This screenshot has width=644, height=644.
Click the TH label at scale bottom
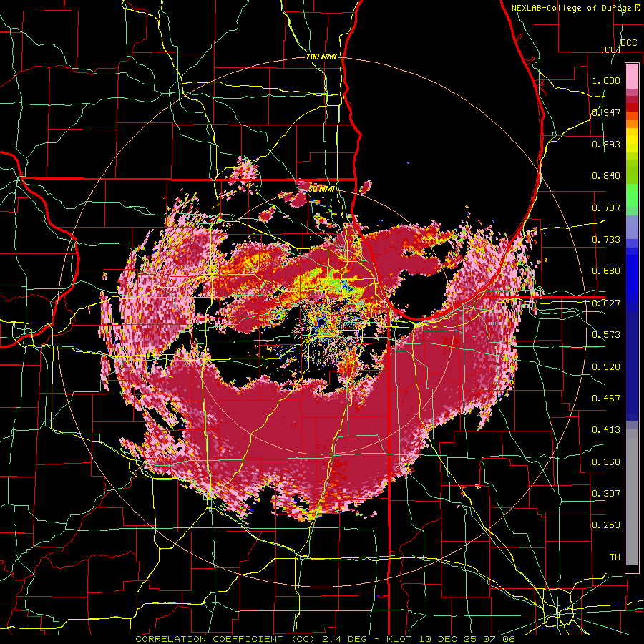(x=615, y=557)
